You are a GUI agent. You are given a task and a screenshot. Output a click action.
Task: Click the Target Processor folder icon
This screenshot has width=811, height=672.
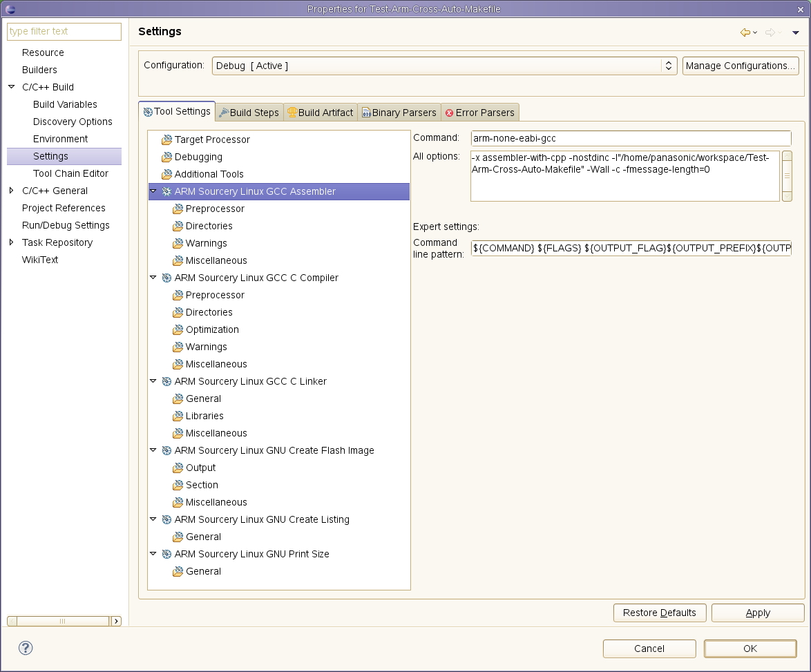pos(166,140)
